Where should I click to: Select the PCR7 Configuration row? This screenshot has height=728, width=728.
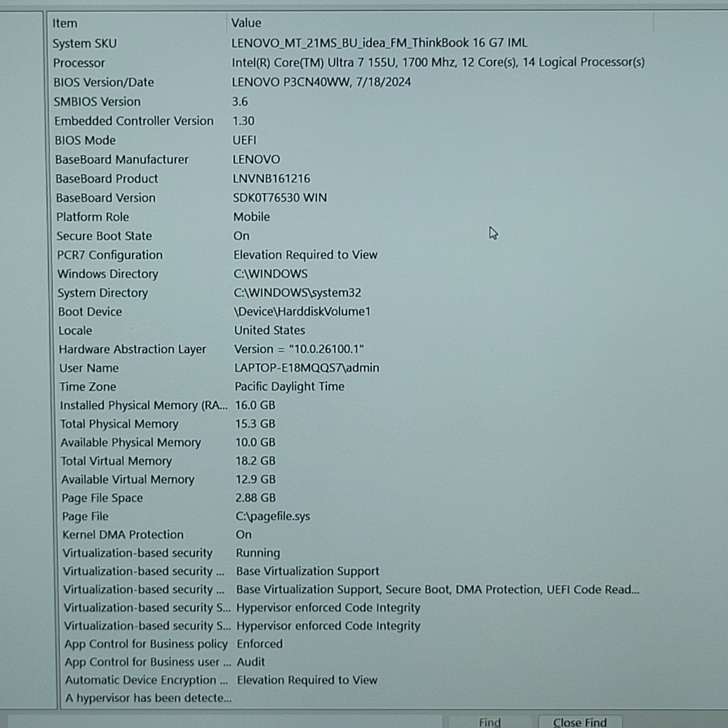tap(110, 255)
